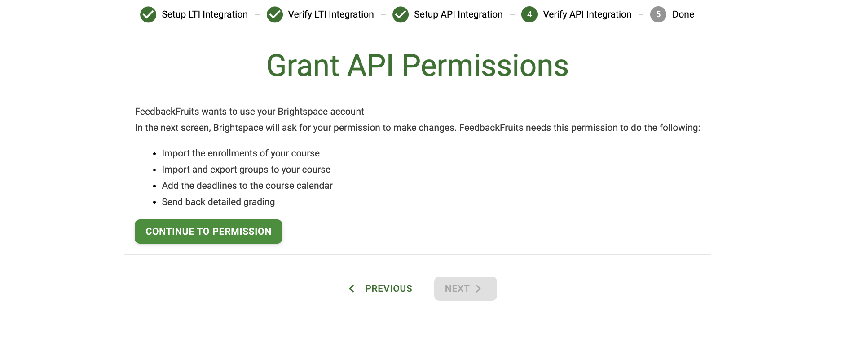Click 'Import and export groups' list item
868x348 pixels.
(246, 170)
